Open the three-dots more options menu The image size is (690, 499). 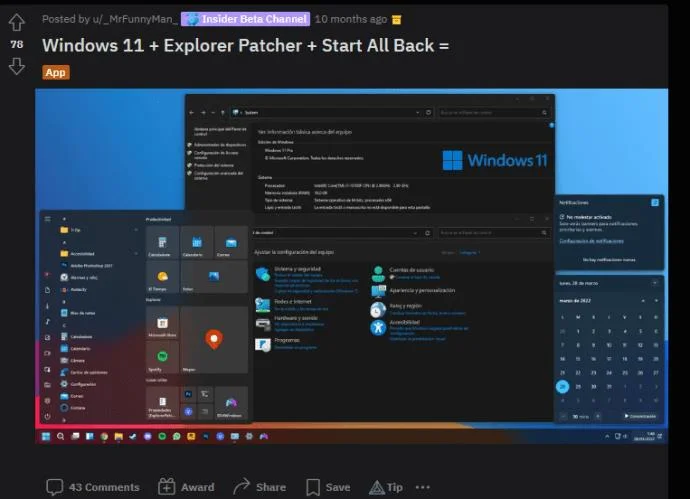pyautogui.click(x=422, y=487)
